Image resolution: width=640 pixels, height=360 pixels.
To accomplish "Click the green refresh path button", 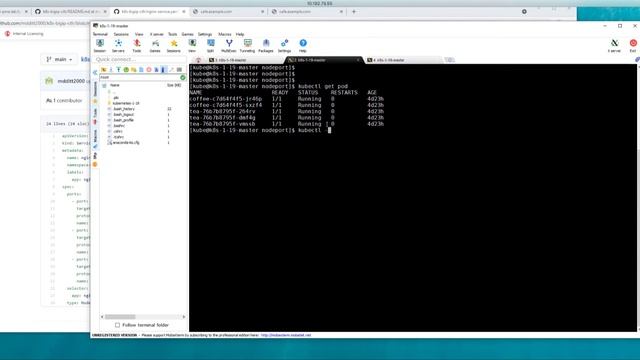I will click(183, 77).
